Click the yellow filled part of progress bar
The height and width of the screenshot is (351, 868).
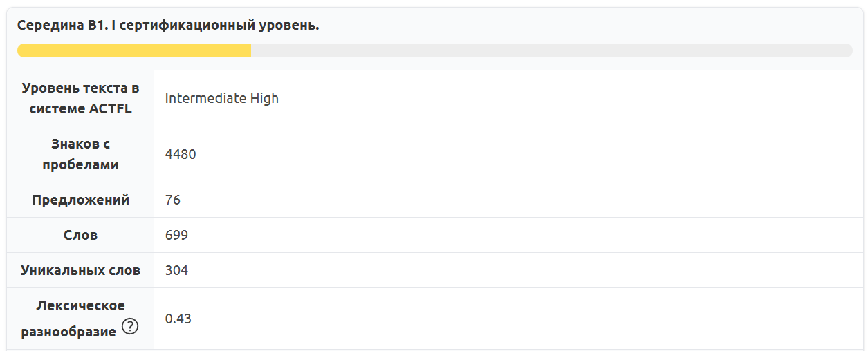pyautogui.click(x=134, y=50)
